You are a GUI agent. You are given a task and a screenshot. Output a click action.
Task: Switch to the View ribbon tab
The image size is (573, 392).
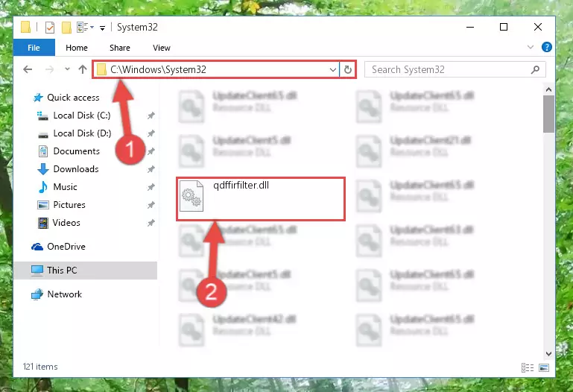[162, 48]
